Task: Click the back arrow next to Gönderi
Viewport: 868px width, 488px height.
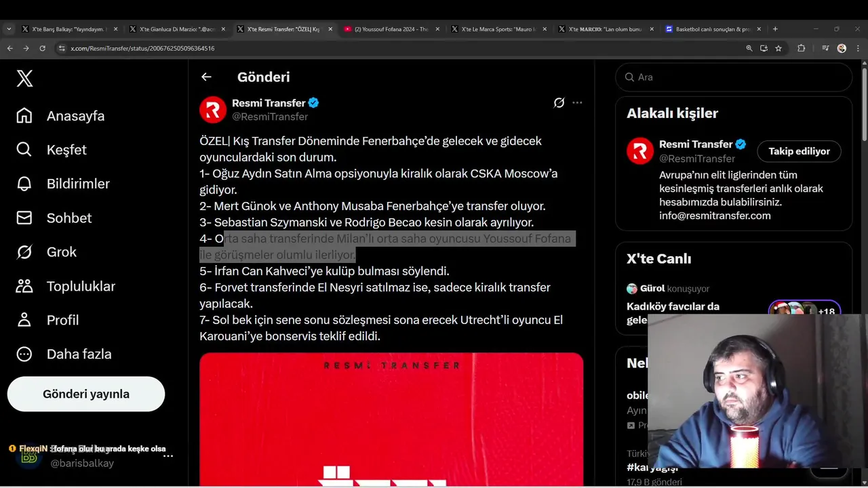Action: click(x=206, y=77)
